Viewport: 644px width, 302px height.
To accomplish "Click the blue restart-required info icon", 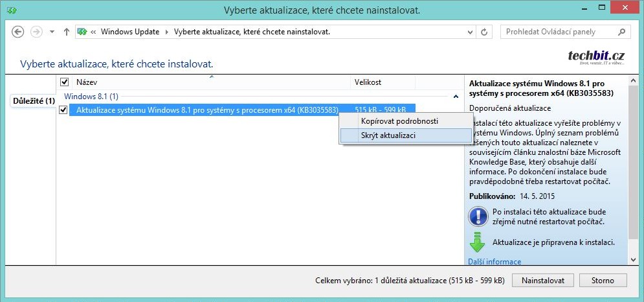I will [478, 216].
